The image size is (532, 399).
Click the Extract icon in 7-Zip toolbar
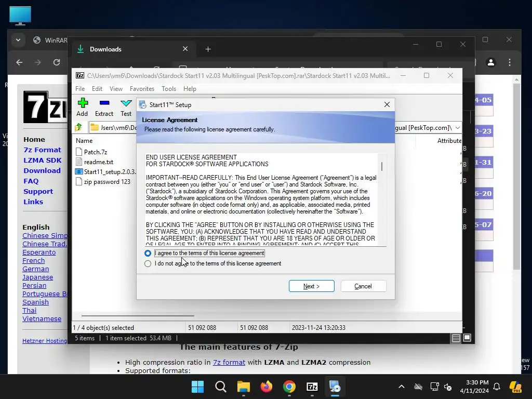104,107
